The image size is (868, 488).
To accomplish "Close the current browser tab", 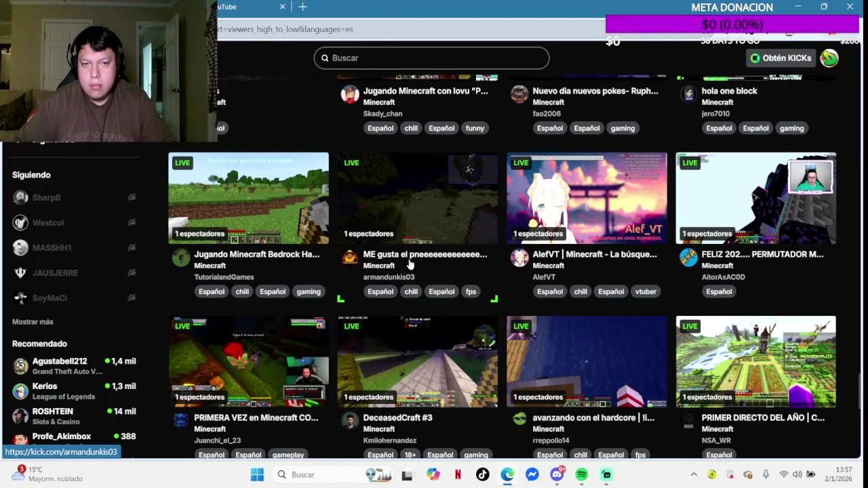I will 283,7.
